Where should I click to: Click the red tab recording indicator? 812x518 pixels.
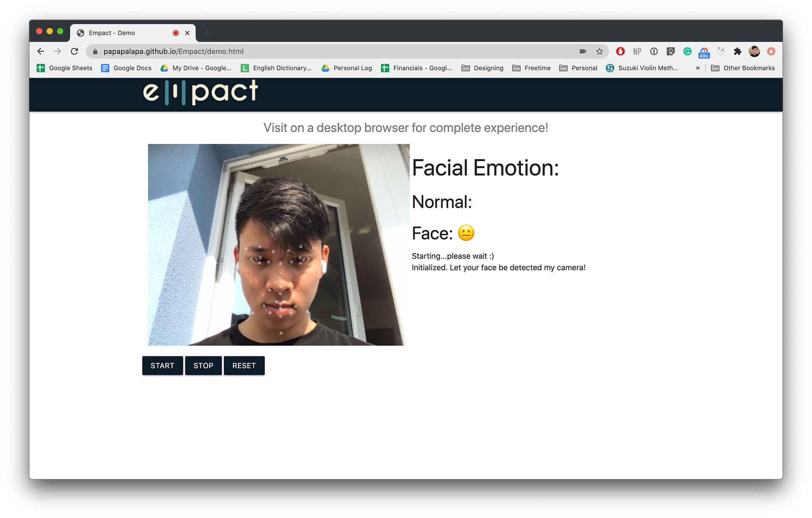[176, 33]
